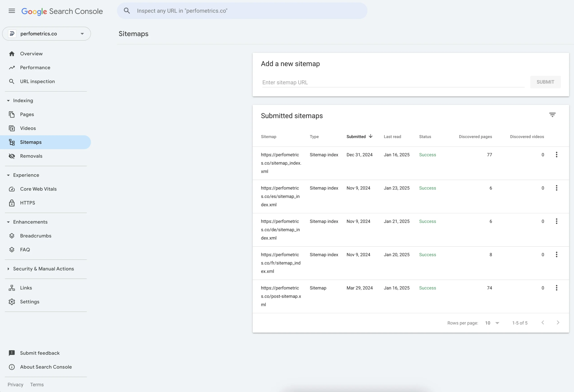Collapse the Experience section
This screenshot has height=392, width=574.
[8, 175]
